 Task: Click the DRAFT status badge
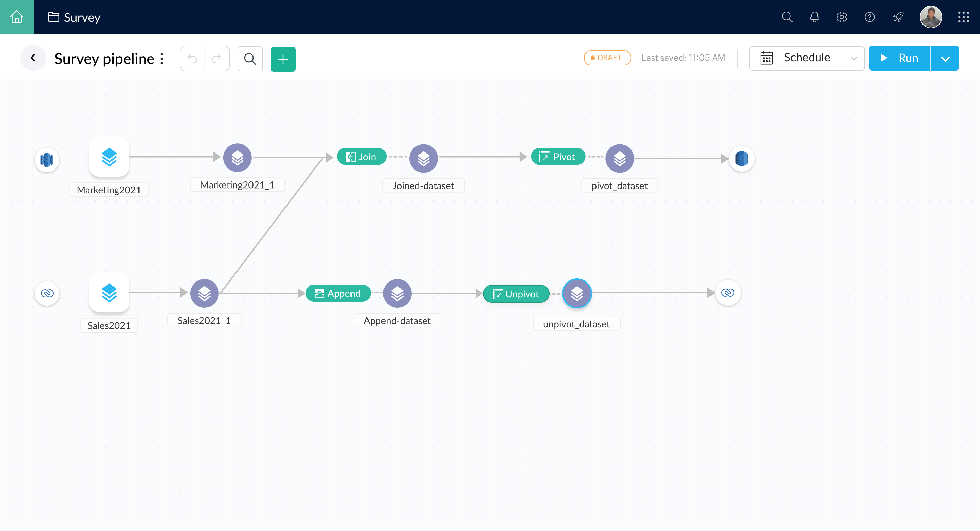click(x=607, y=58)
